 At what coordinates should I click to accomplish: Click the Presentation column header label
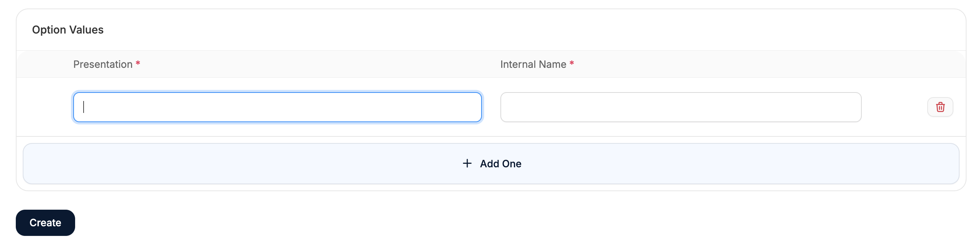click(x=103, y=64)
